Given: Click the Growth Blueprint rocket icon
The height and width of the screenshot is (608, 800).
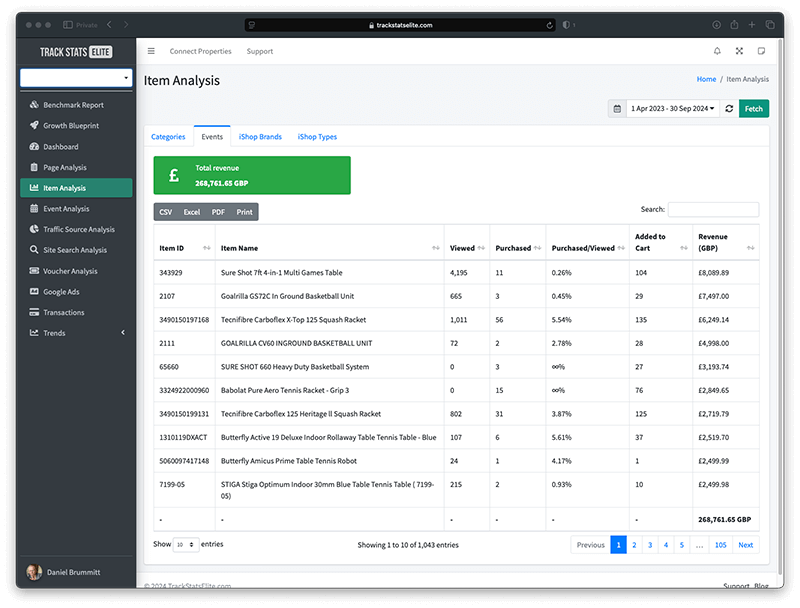Looking at the screenshot, I should coord(34,125).
